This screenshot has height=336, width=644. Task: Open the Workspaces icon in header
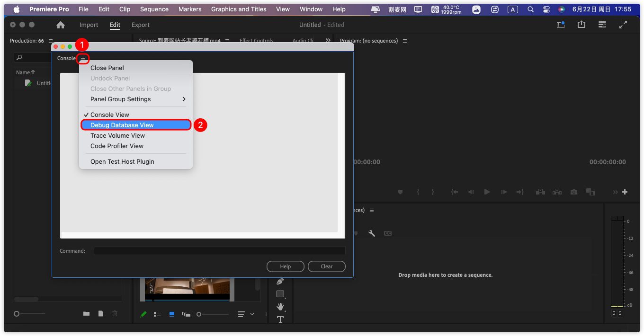(x=602, y=25)
